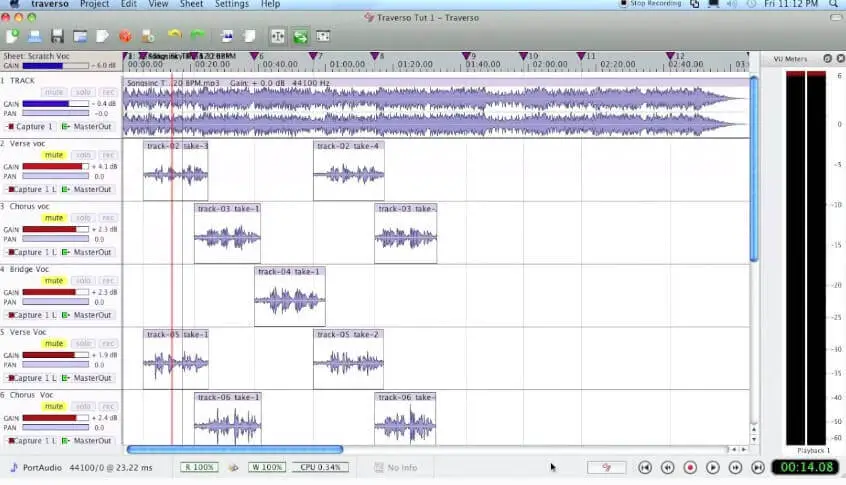Click the 00:14.08 time display

coord(807,467)
